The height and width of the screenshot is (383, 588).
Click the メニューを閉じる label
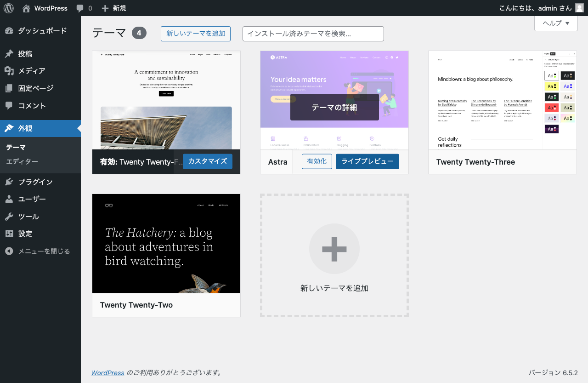click(44, 251)
